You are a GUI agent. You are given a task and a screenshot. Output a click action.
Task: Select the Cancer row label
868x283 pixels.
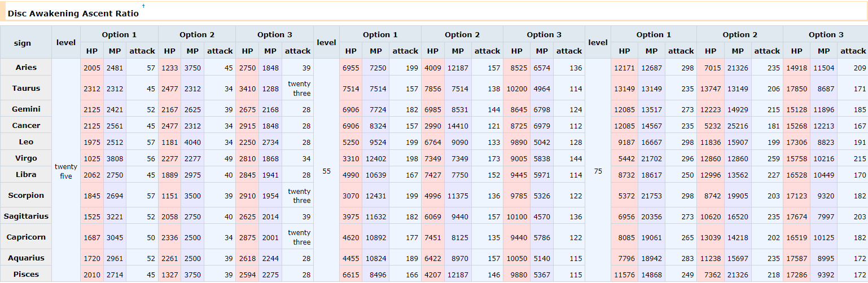[26, 125]
